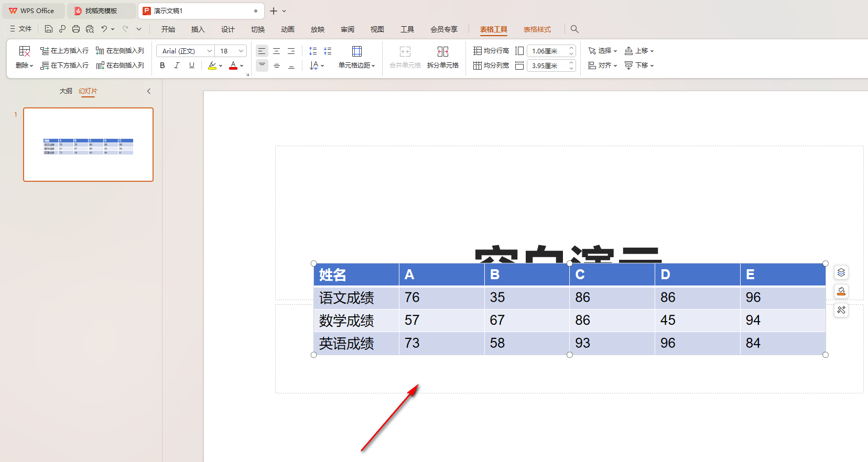Set vertical align middle
Viewport: 868px width, 462px height.
click(x=277, y=65)
